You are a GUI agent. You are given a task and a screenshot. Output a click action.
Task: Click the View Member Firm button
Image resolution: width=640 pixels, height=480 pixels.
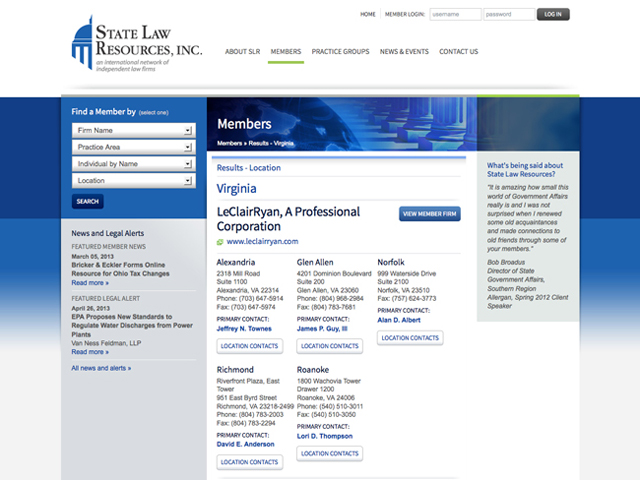tap(430, 214)
